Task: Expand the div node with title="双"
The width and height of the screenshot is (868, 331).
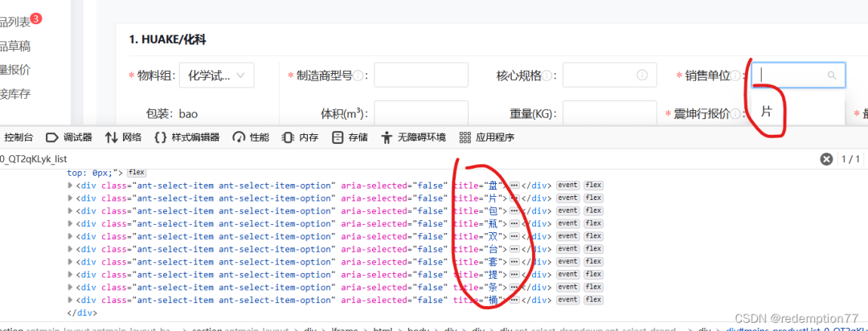Action: click(x=70, y=235)
